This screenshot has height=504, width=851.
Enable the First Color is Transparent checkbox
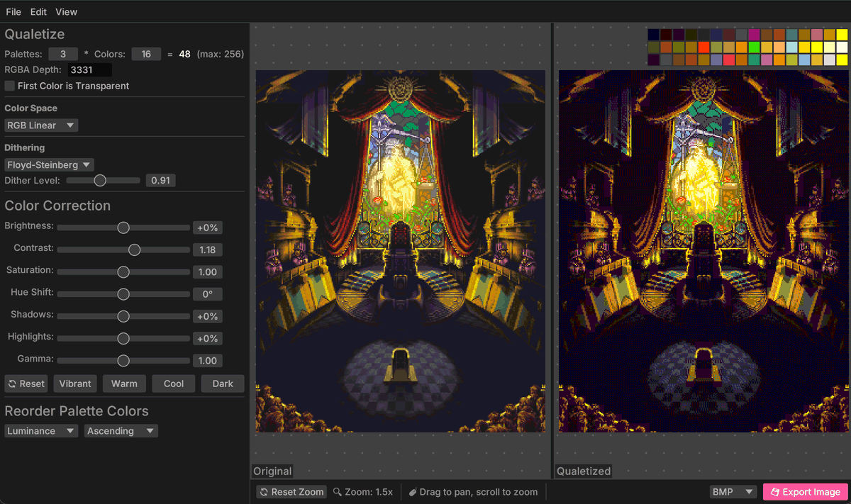click(9, 85)
